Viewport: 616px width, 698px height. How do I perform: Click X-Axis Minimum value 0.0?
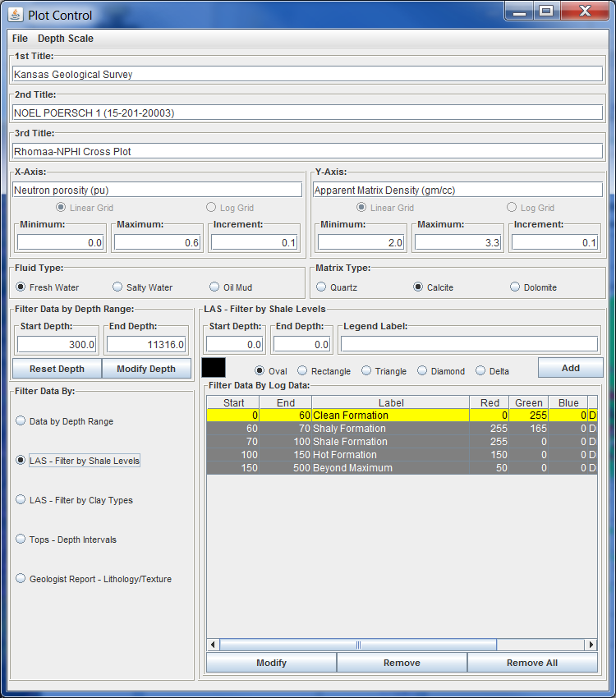click(60, 242)
